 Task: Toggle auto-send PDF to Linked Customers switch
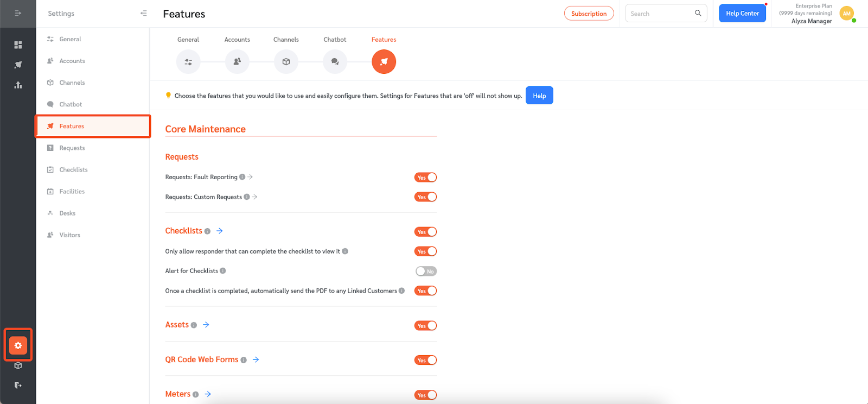pos(425,291)
